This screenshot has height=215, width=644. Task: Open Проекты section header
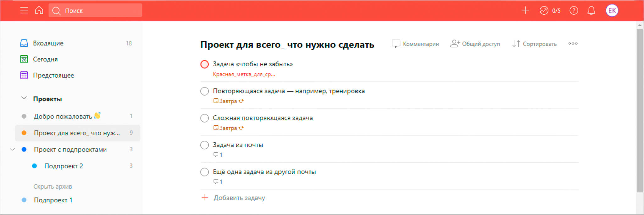(47, 99)
